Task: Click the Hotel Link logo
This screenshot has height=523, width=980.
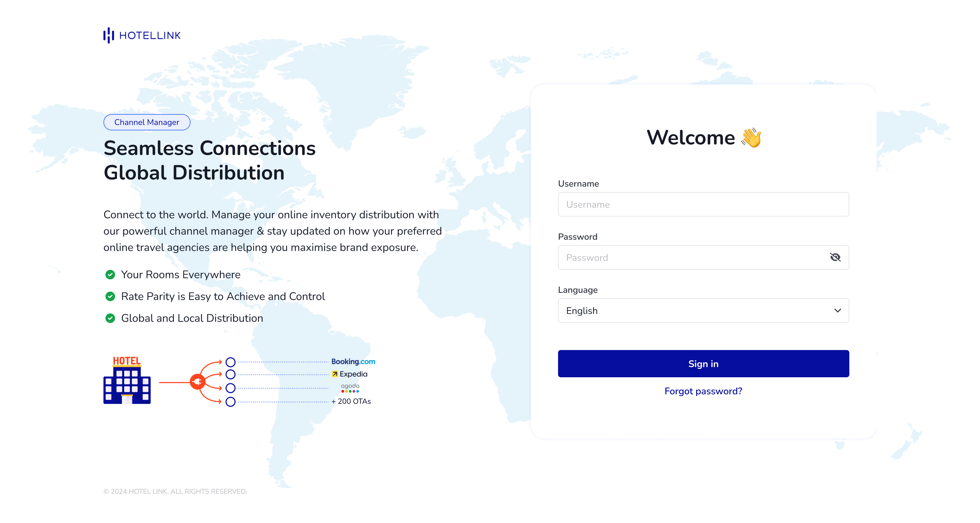Action: 142,35
